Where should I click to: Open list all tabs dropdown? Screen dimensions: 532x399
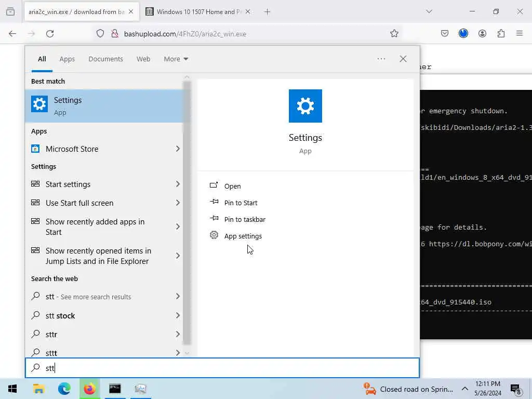(429, 11)
